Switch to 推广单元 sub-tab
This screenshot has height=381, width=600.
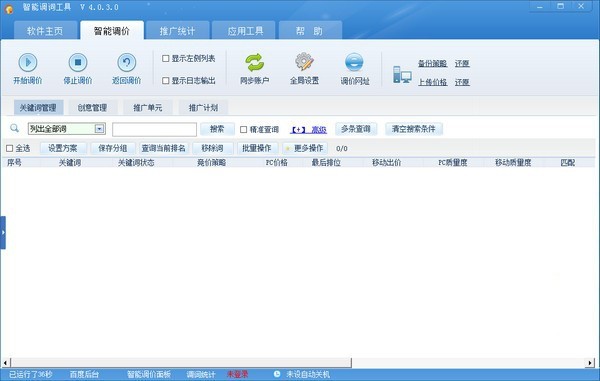point(148,108)
